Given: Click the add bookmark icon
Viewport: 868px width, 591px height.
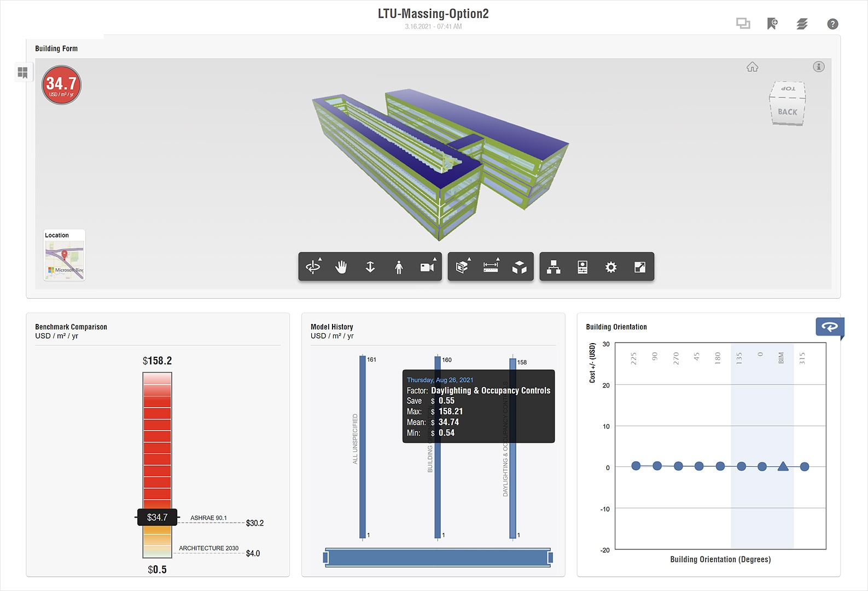Looking at the screenshot, I should tap(772, 24).
